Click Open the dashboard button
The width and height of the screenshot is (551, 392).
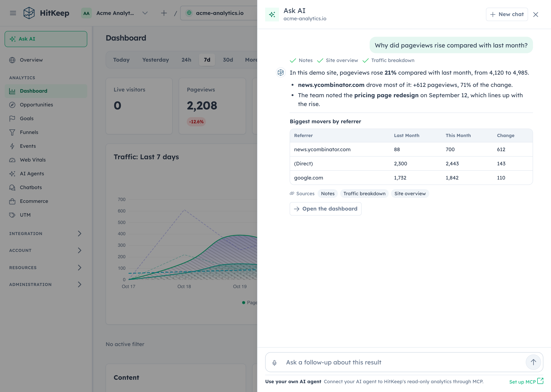tap(325, 209)
